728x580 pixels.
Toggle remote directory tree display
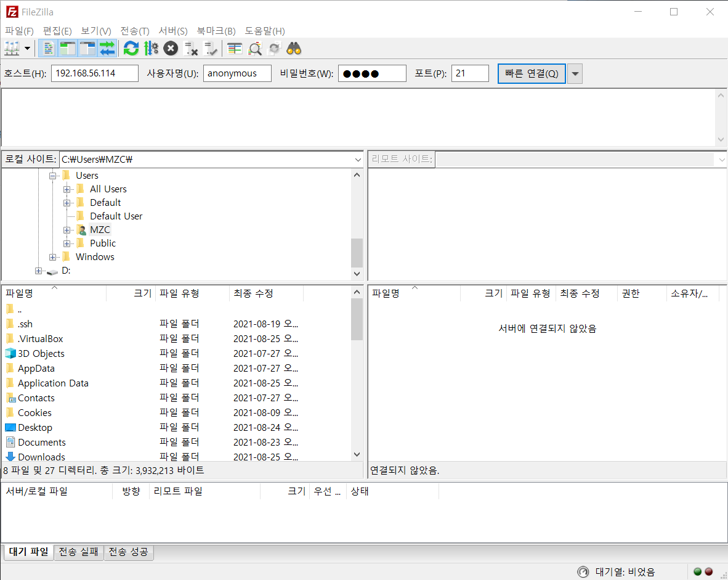87,48
